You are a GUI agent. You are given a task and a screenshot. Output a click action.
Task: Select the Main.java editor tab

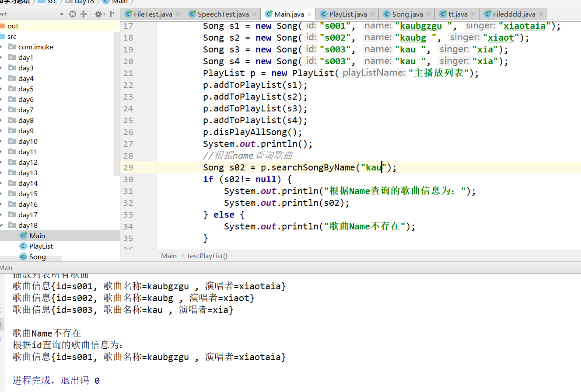(289, 14)
